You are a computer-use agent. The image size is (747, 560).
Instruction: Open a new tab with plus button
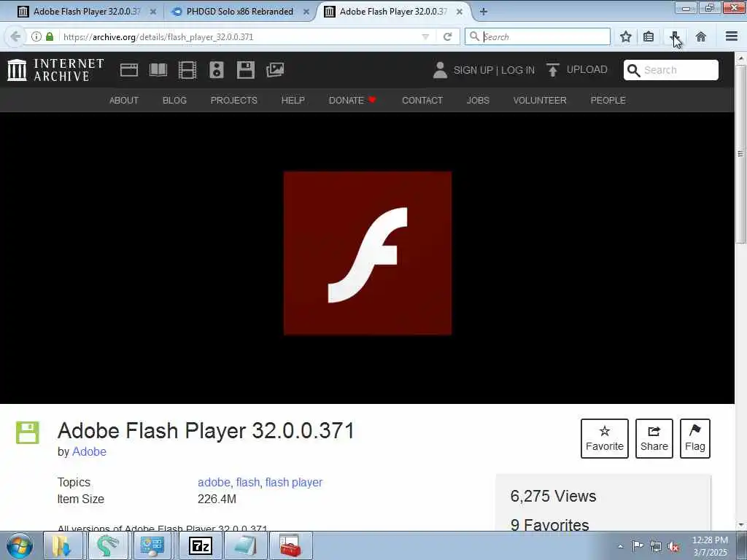click(483, 12)
